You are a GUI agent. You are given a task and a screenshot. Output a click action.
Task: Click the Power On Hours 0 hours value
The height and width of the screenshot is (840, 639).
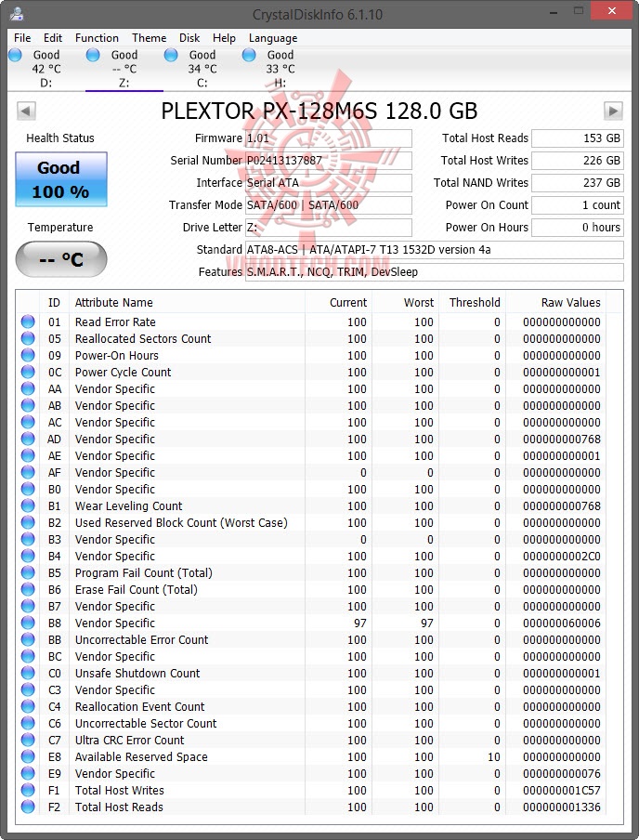click(x=577, y=227)
